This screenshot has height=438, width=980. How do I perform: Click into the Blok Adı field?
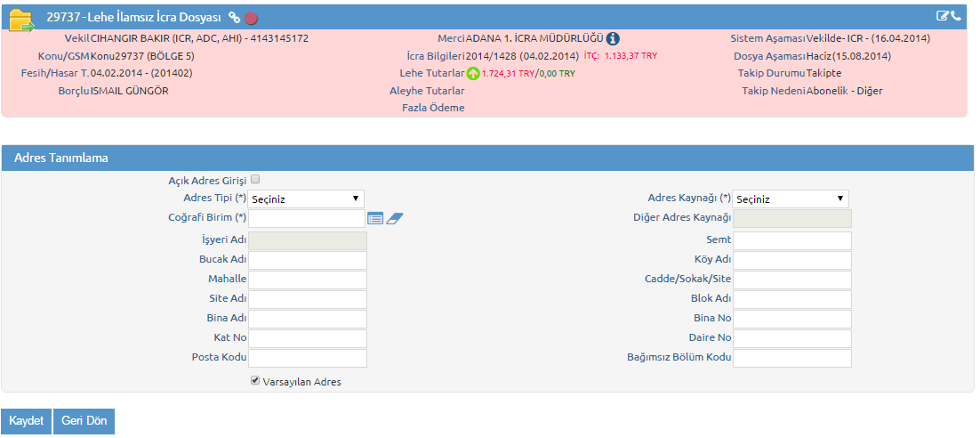(792, 299)
